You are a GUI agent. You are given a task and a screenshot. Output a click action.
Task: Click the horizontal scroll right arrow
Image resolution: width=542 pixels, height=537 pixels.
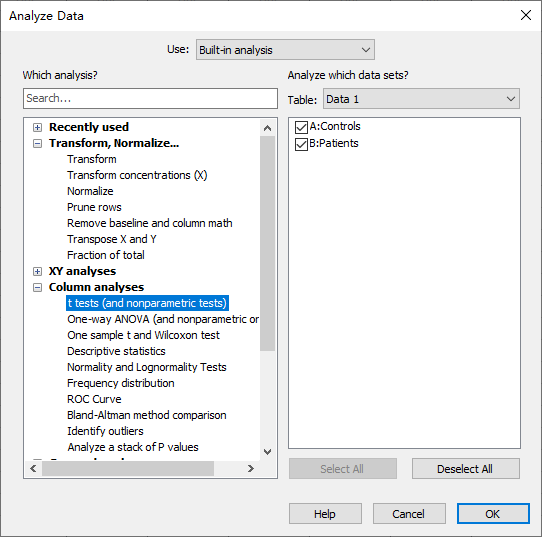(x=251, y=469)
